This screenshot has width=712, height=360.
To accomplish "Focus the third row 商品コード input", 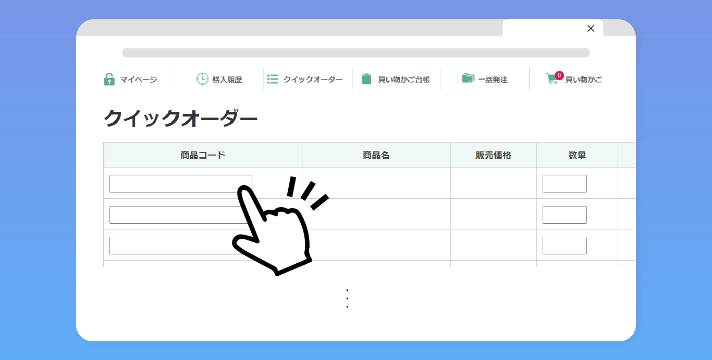I will [x=181, y=246].
